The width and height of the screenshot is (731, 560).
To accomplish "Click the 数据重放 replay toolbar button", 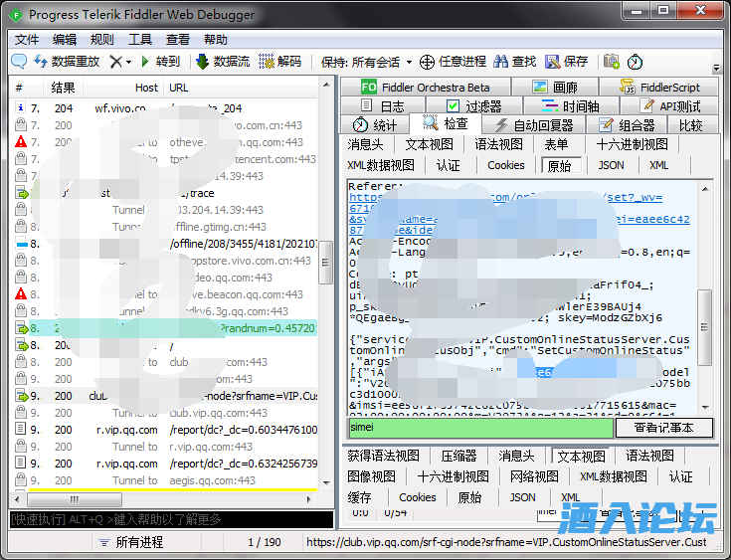I will click(x=68, y=61).
